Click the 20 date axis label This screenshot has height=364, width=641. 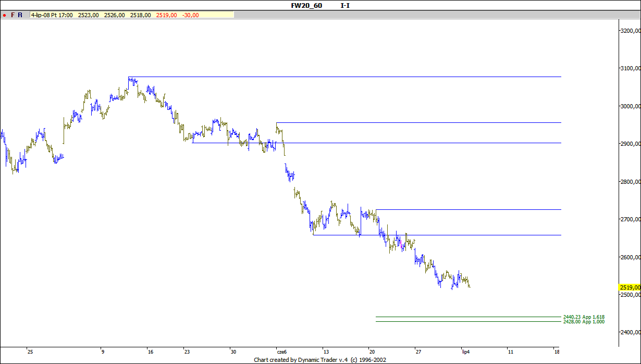click(x=371, y=352)
